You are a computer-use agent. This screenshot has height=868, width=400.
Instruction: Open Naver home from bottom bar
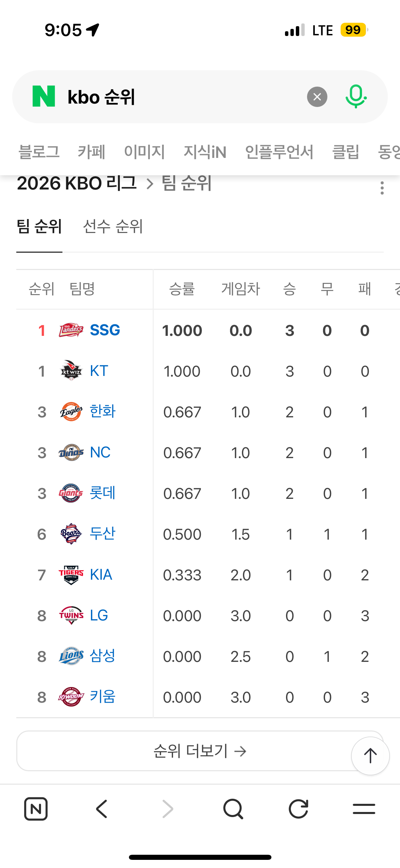coord(36,809)
